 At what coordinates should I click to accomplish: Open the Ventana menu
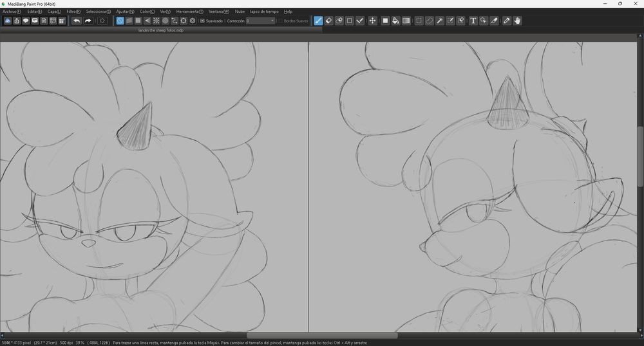tap(219, 12)
